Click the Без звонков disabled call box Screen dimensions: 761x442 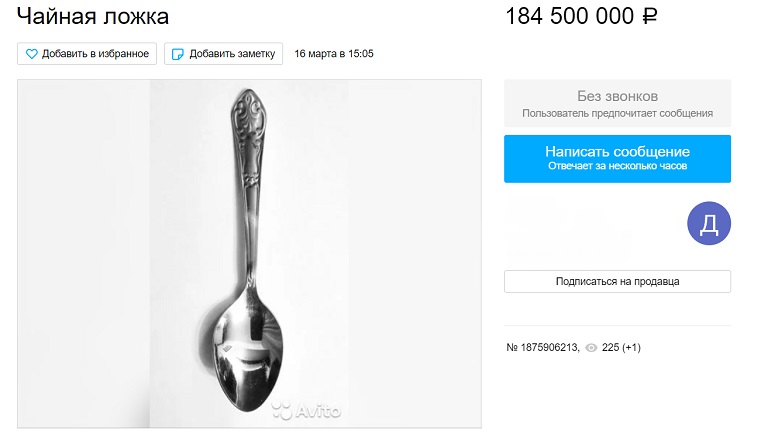coord(617,103)
